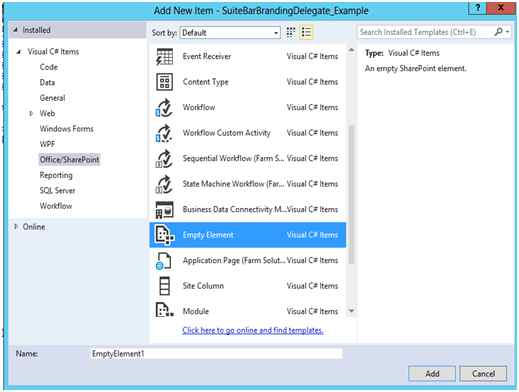Click the Search Installed Templates field
This screenshot has width=519, height=392.
point(426,32)
